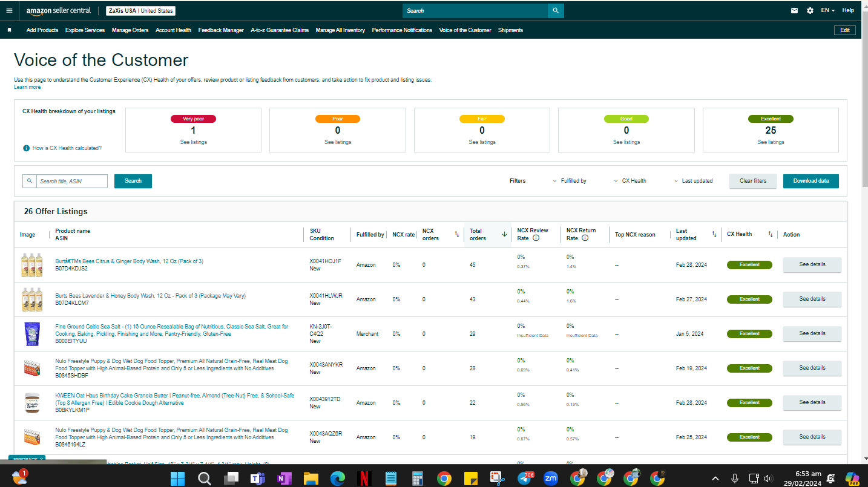
Task: Click Clear filters button
Action: [x=753, y=181]
